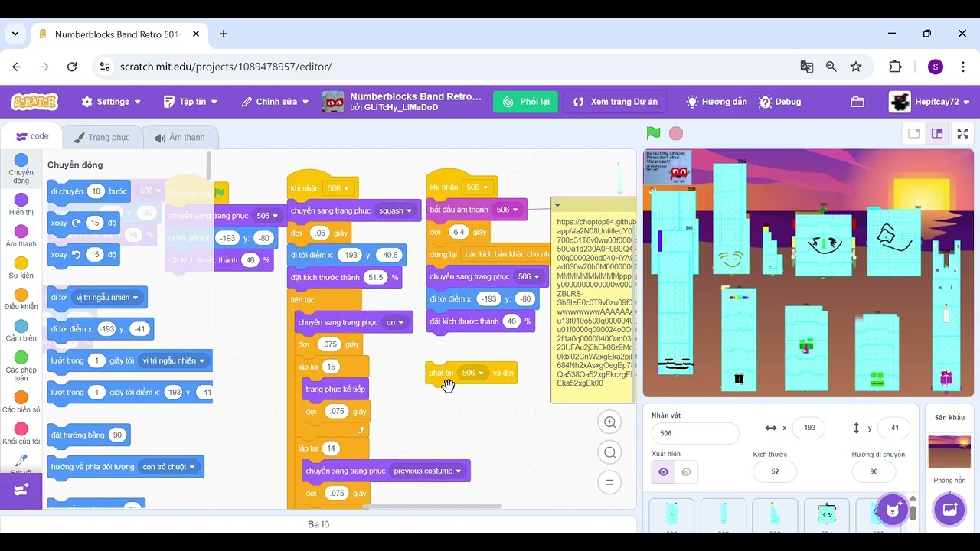This screenshot has width=980, height=551.
Task: Show the sprite using the eye icon
Action: click(663, 471)
